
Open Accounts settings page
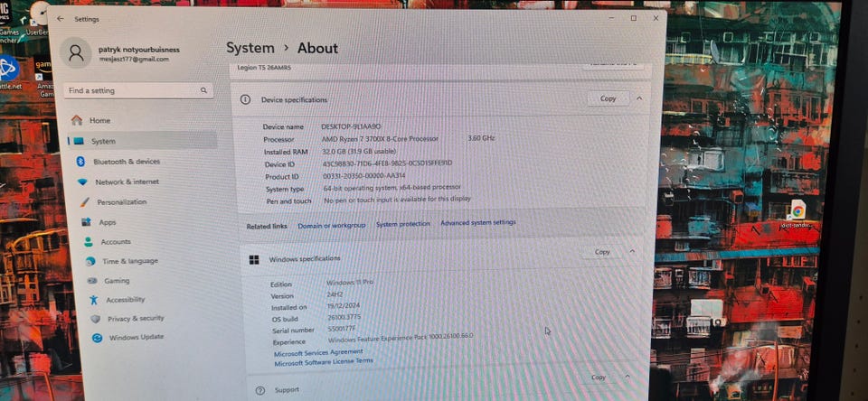pos(116,242)
